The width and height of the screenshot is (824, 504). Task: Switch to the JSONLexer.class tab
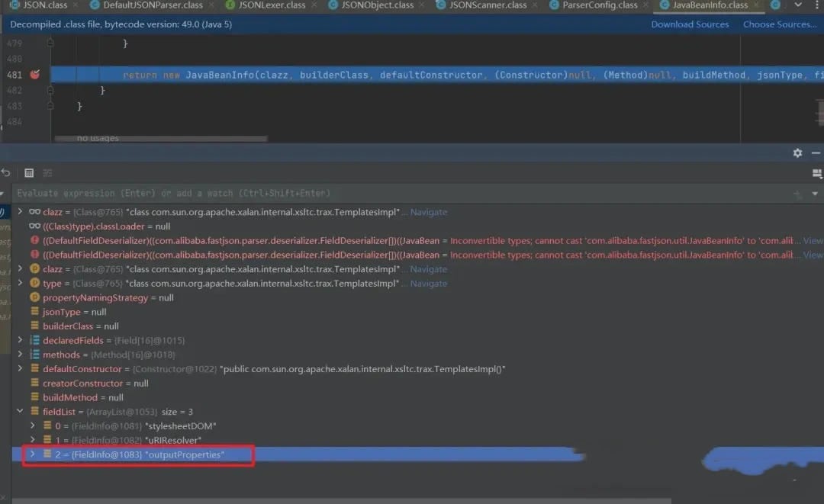[x=272, y=5]
